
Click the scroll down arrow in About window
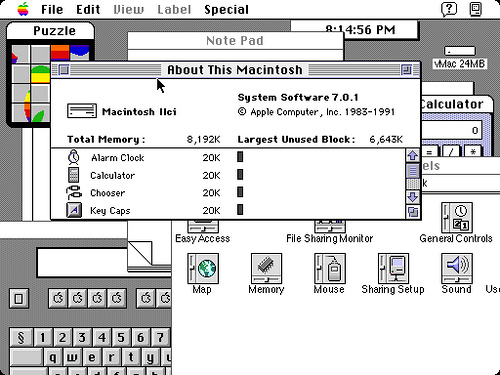click(x=413, y=197)
